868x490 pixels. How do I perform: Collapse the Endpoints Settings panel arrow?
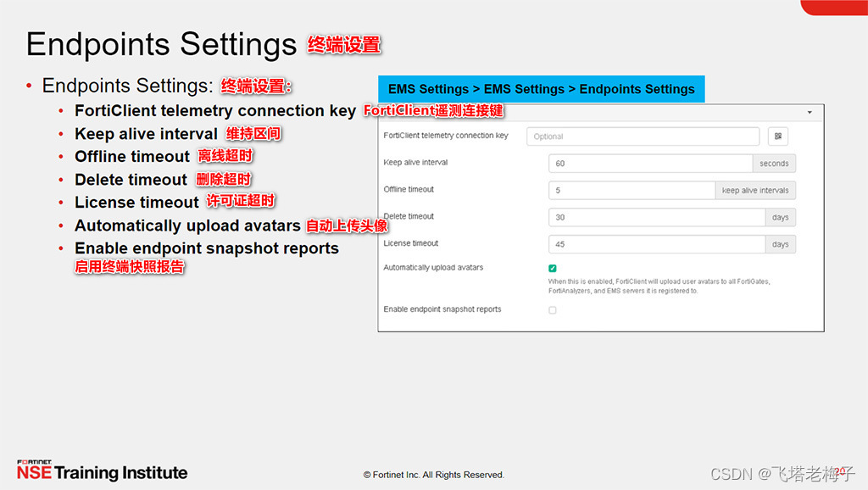tap(810, 113)
